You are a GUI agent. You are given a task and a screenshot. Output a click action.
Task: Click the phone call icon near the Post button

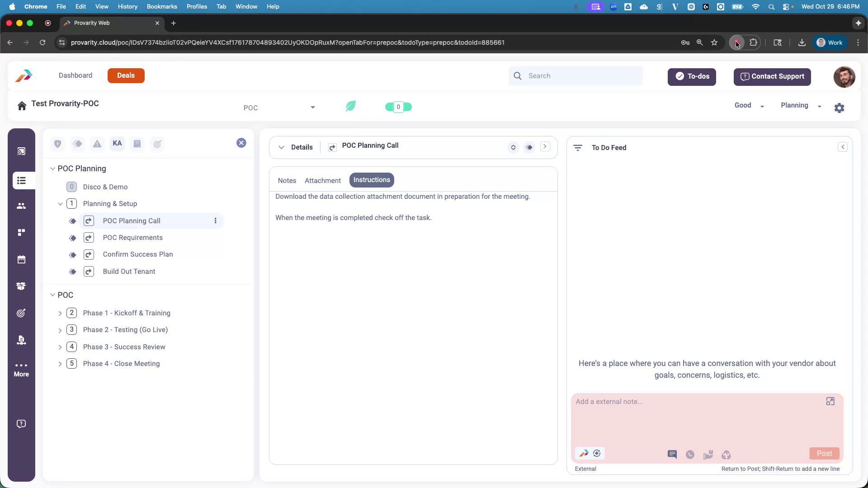tap(690, 455)
